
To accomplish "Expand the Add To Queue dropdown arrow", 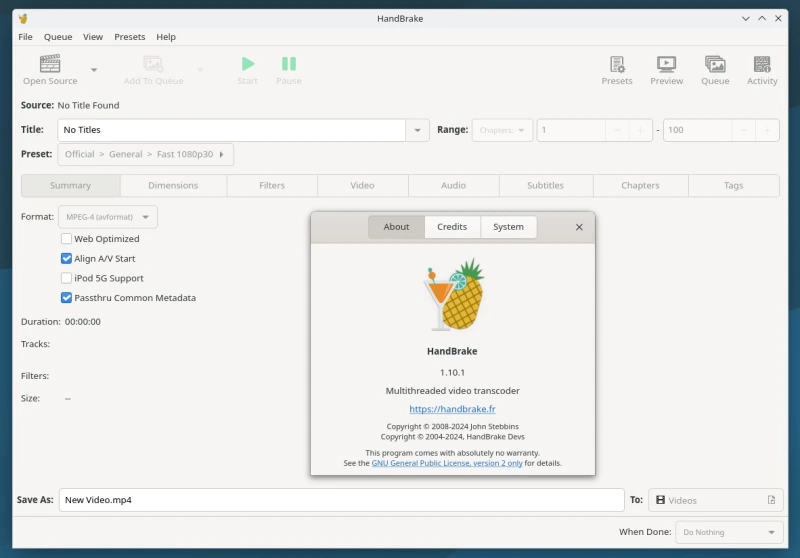I will pyautogui.click(x=200, y=70).
